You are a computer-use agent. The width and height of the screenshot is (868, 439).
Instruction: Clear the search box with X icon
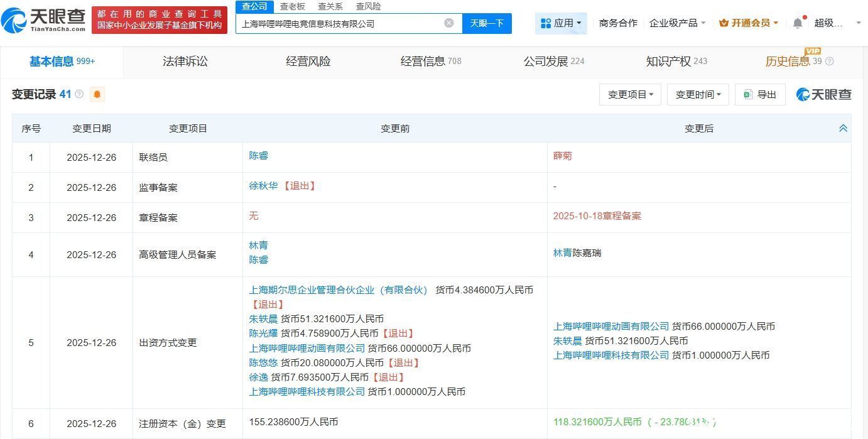(x=448, y=23)
